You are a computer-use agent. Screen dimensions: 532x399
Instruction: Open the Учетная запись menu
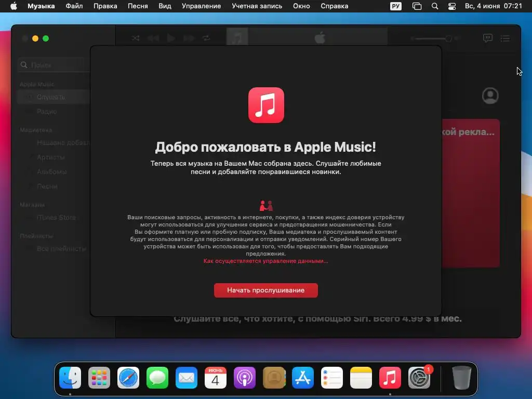(x=257, y=6)
